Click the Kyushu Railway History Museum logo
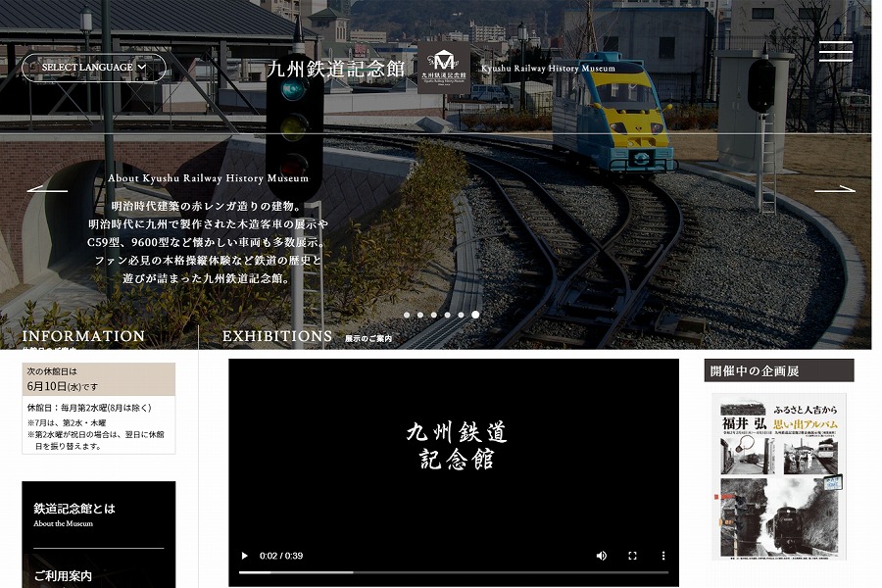The width and height of the screenshot is (882, 588). 444,68
